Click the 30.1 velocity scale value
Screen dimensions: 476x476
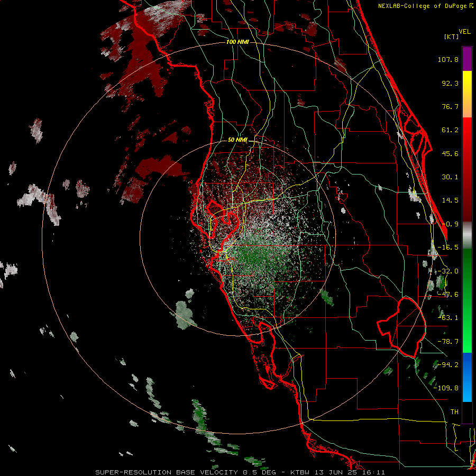coord(450,177)
